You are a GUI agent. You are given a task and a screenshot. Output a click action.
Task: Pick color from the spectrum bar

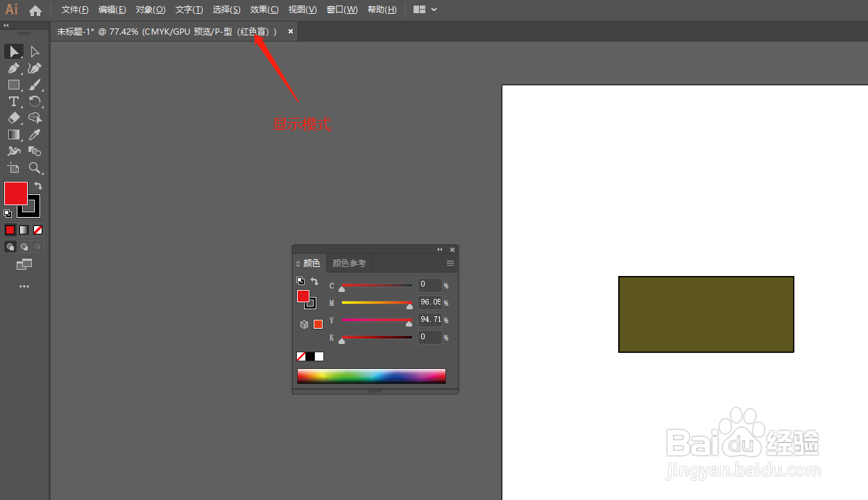coord(371,376)
